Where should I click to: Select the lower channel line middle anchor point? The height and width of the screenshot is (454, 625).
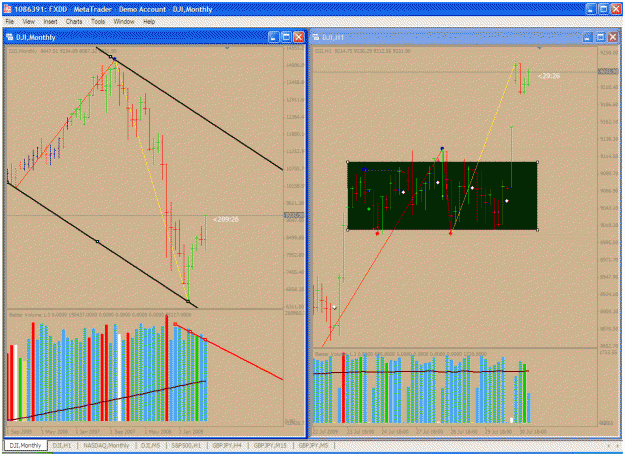click(x=98, y=242)
